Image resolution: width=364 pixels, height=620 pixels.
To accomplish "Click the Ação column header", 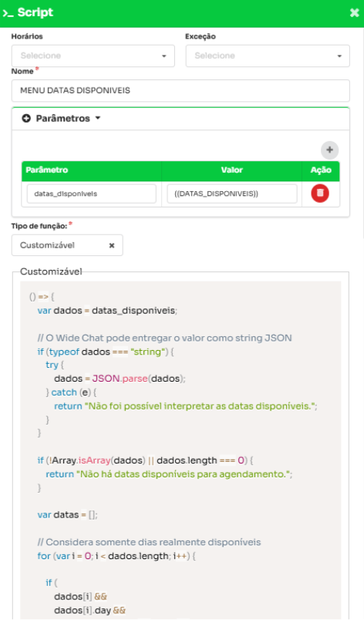I will [321, 170].
